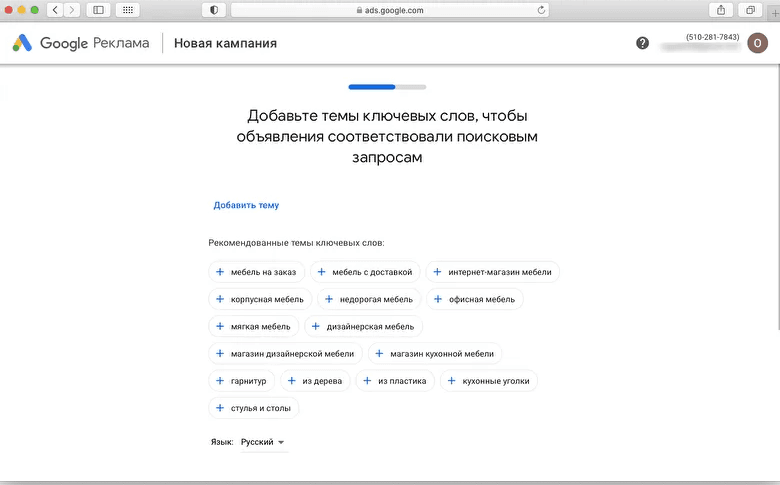Viewport: 780px width, 485px height.
Task: Toggle the Safari sidebar button
Action: click(98, 10)
